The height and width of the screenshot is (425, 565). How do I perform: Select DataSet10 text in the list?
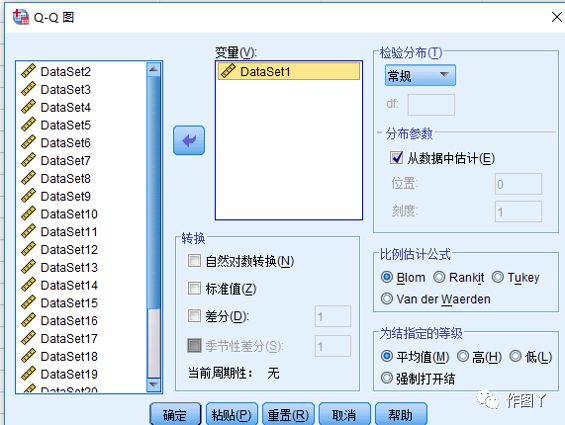(x=69, y=214)
